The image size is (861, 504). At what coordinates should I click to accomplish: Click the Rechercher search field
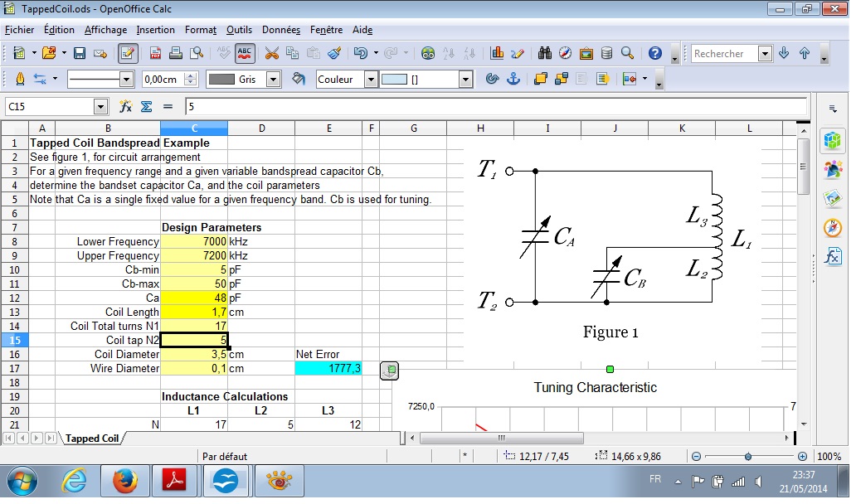click(725, 53)
